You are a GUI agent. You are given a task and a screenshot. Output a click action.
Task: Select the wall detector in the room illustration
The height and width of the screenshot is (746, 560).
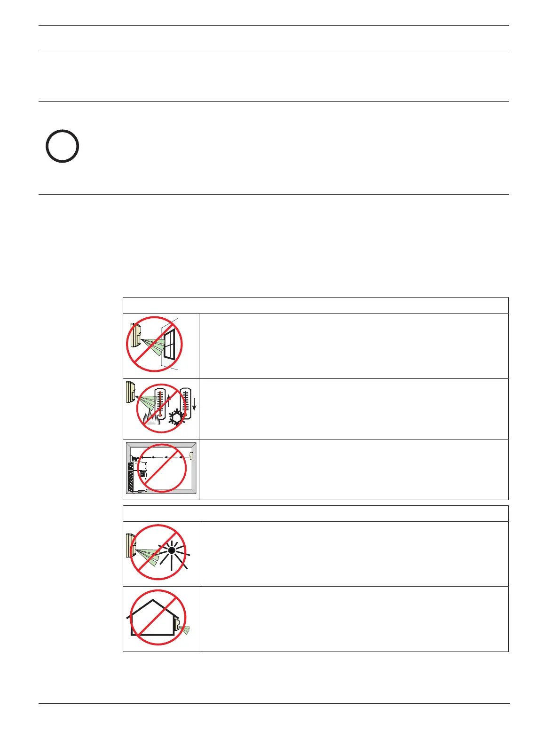[192, 456]
